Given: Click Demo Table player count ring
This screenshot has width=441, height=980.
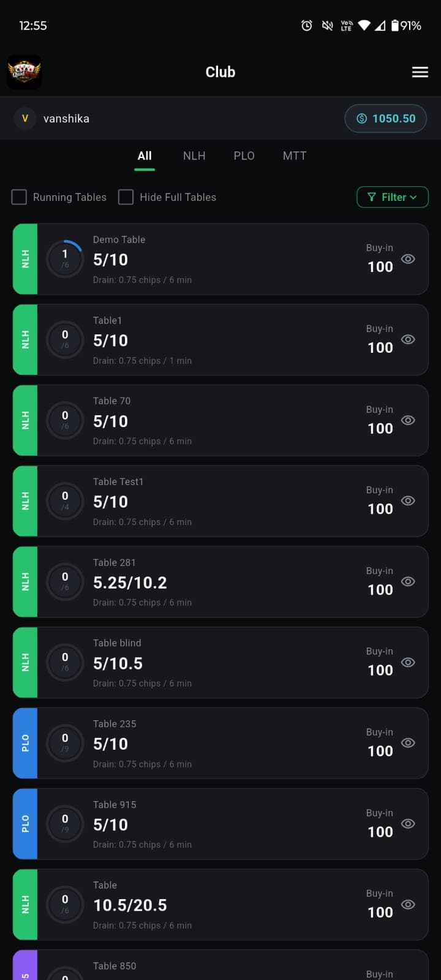Looking at the screenshot, I should pos(65,258).
